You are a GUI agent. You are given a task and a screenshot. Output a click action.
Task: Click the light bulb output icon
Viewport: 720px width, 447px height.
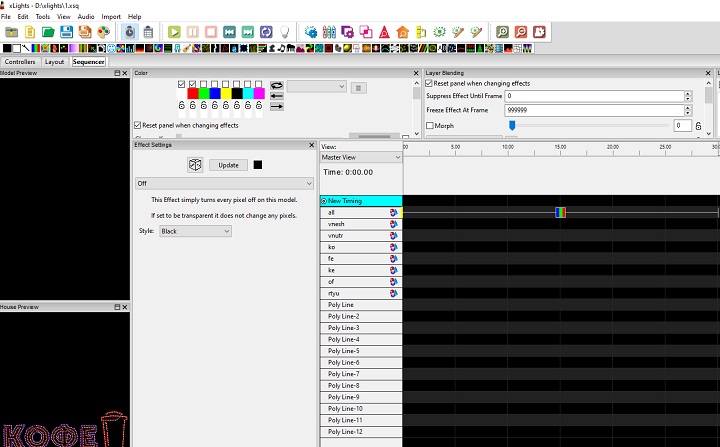pyautogui.click(x=284, y=32)
